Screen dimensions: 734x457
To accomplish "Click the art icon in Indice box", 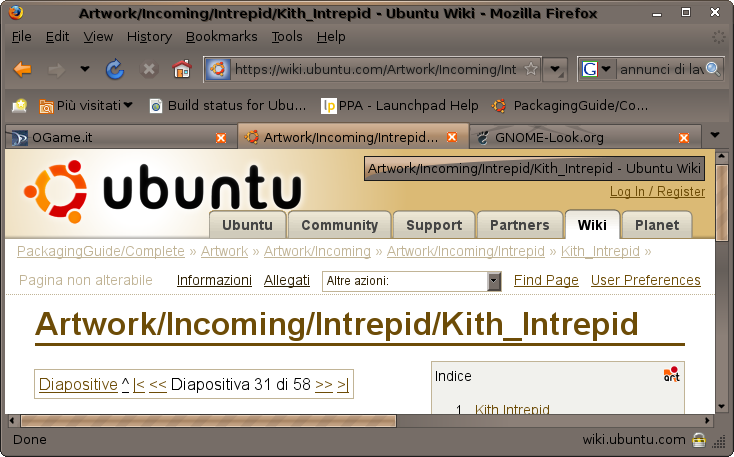I will [x=671, y=374].
